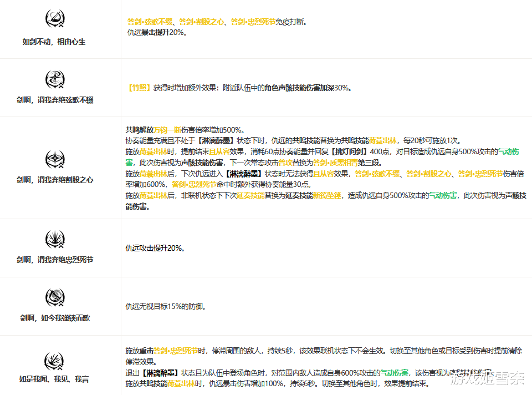Select bold 【淋漓醉墨】 after 退出
532x395 pixels.
click(160, 373)
